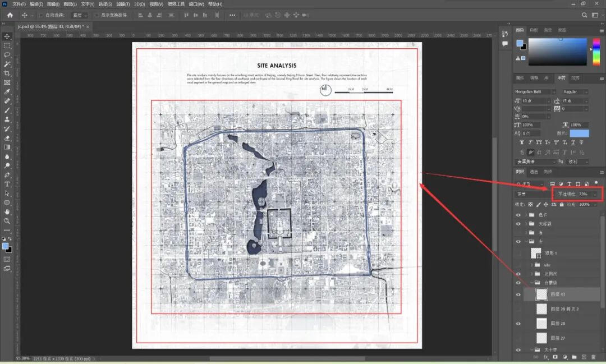
Task: Open the 编辑(E) menu
Action: (36, 4)
